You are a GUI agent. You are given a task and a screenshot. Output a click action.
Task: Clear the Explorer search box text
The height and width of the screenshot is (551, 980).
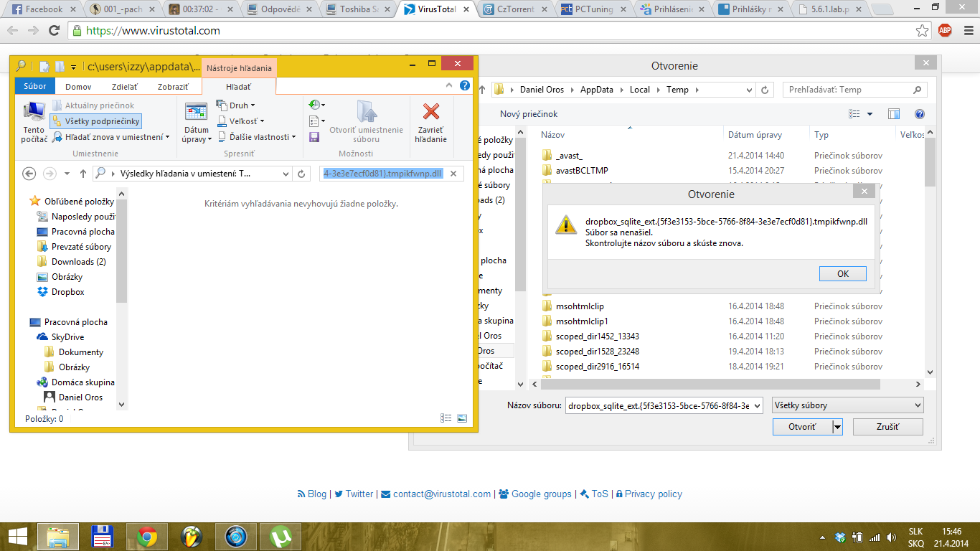click(453, 174)
